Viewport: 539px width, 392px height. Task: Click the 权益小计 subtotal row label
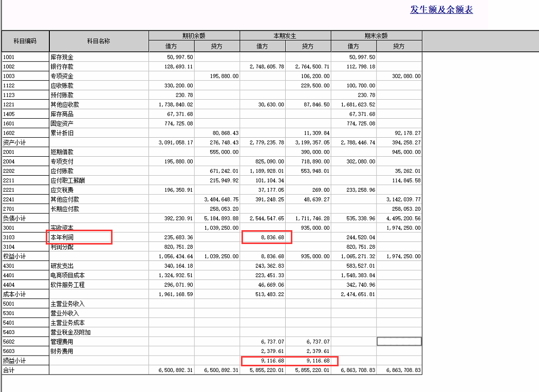[x=14, y=256]
